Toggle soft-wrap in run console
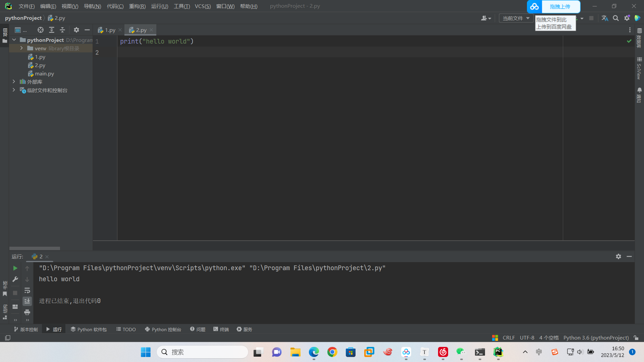Screen dimensions: 644x362 pos(27,290)
